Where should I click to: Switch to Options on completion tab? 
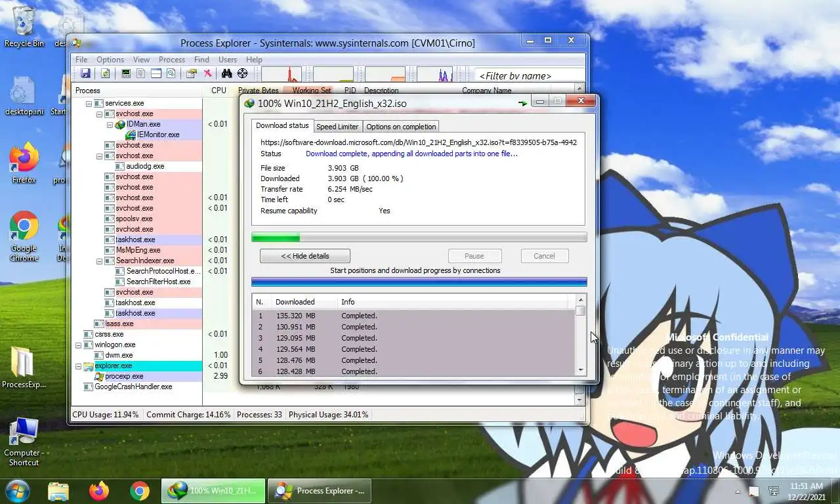point(401,127)
